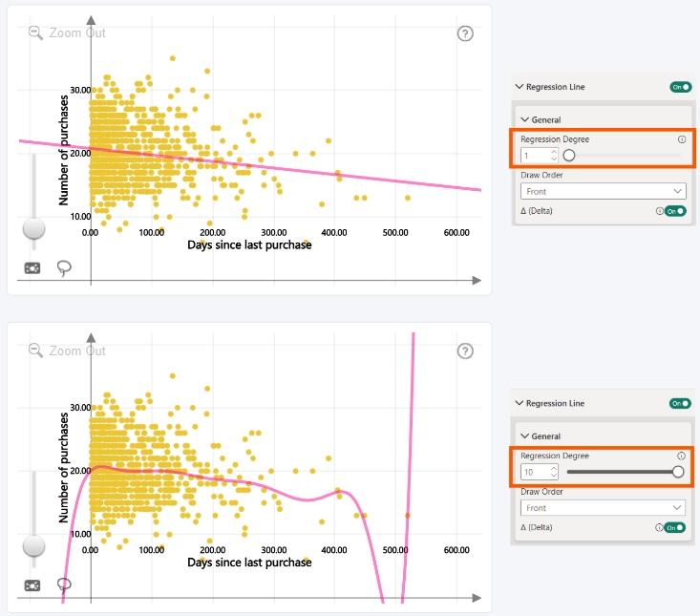Open help icon in bottom chart

pos(465,351)
